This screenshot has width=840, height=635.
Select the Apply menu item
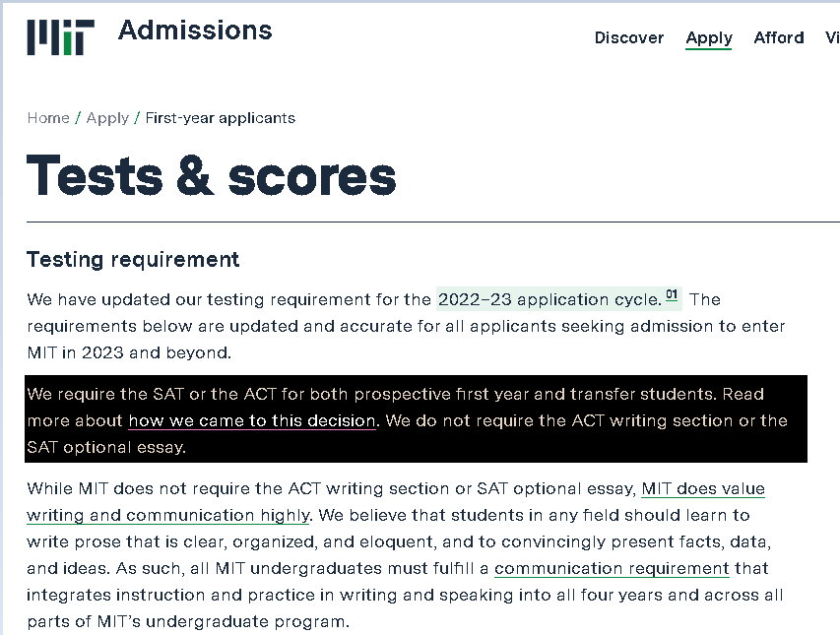tap(708, 37)
